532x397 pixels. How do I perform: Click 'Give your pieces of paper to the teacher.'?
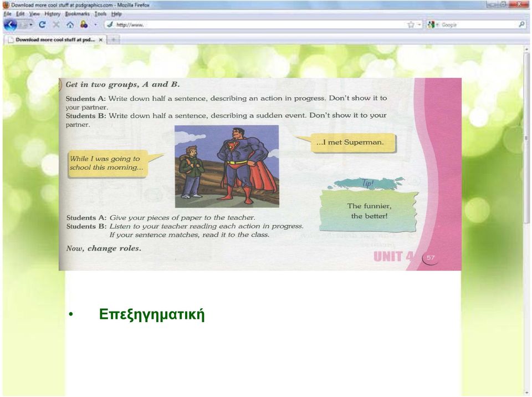[x=182, y=218]
